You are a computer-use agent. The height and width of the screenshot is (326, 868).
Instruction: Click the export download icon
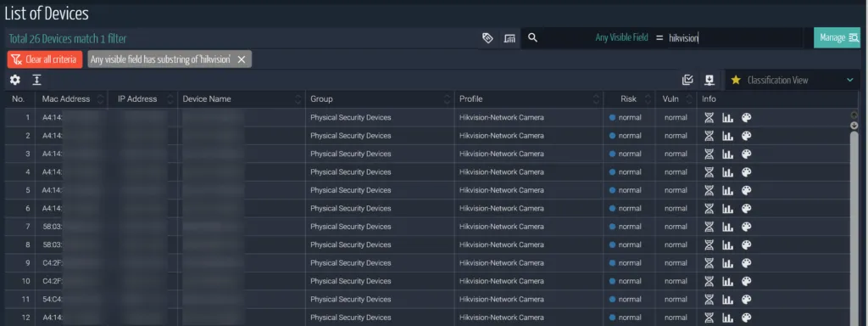point(709,80)
